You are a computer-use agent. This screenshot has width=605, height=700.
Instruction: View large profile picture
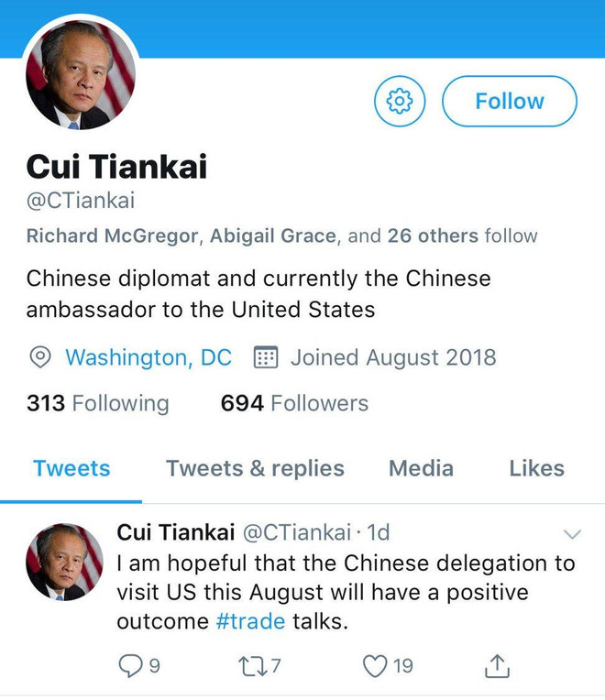[x=81, y=74]
